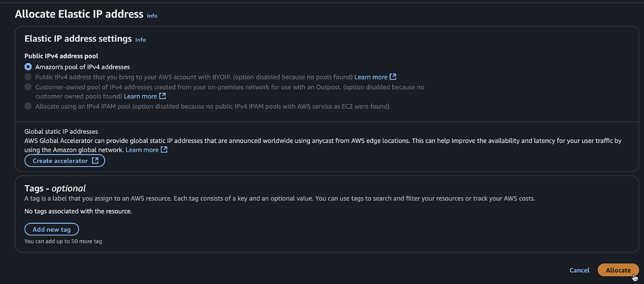This screenshot has height=284, width=644.
Task: Click the Elastic IP address settings heading
Action: 78,39
